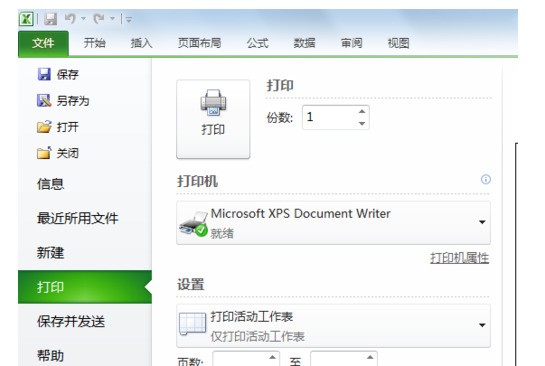545x366 pixels.
Task: Select 关闭 (Close) in the File menu
Action: point(58,153)
